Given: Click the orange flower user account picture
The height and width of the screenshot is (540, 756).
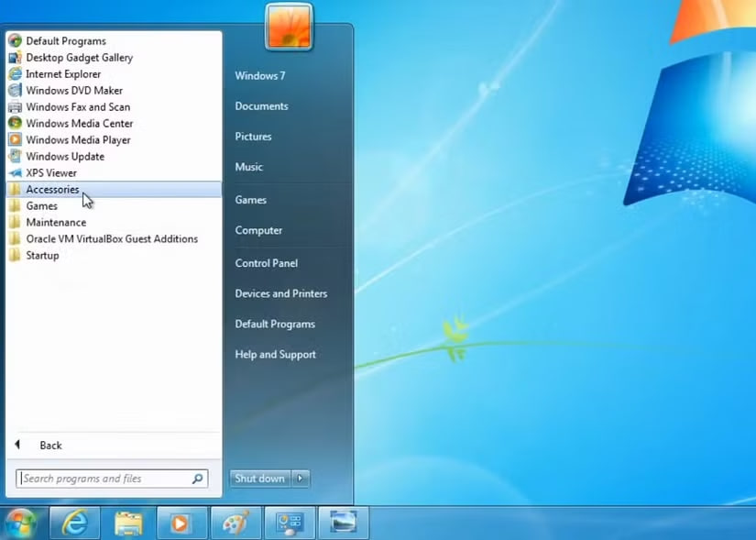Looking at the screenshot, I should pyautogui.click(x=289, y=27).
